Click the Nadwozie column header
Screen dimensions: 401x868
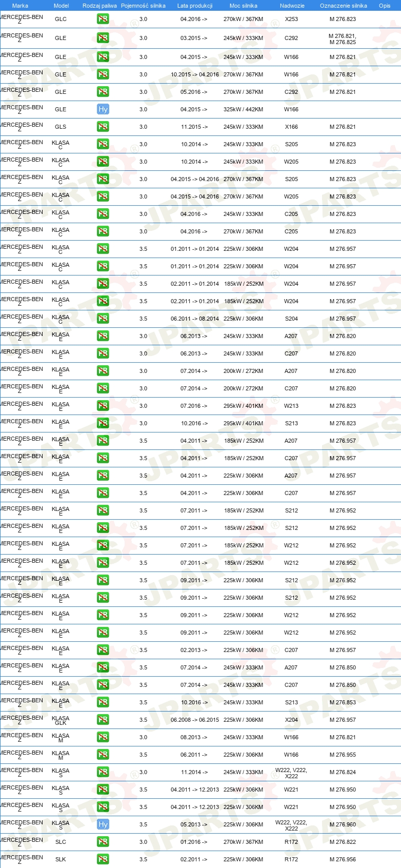coord(292,6)
